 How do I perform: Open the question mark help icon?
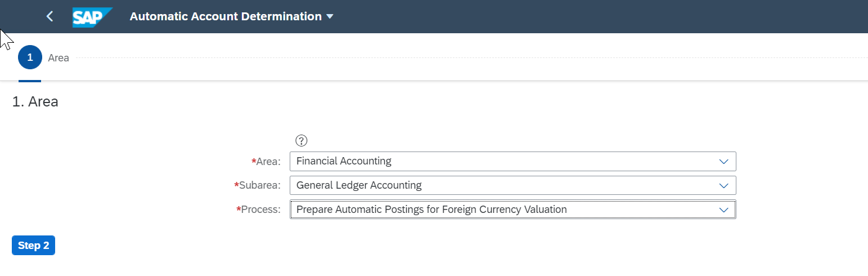pos(302,141)
